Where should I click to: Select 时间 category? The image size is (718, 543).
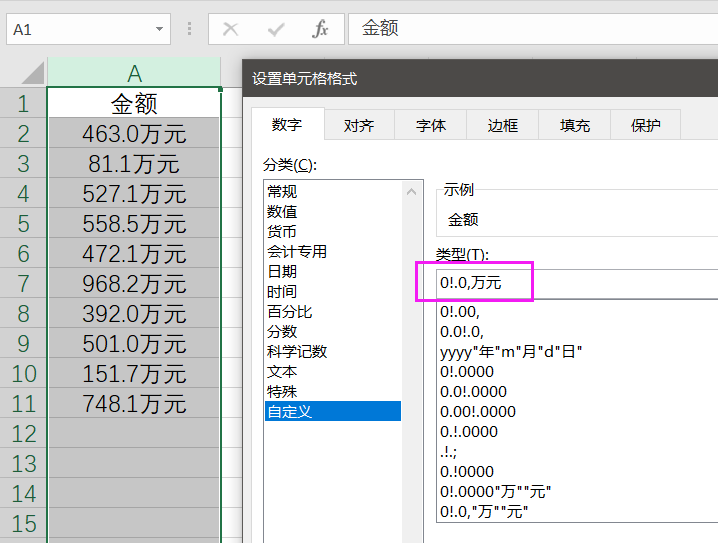pyautogui.click(x=333, y=292)
